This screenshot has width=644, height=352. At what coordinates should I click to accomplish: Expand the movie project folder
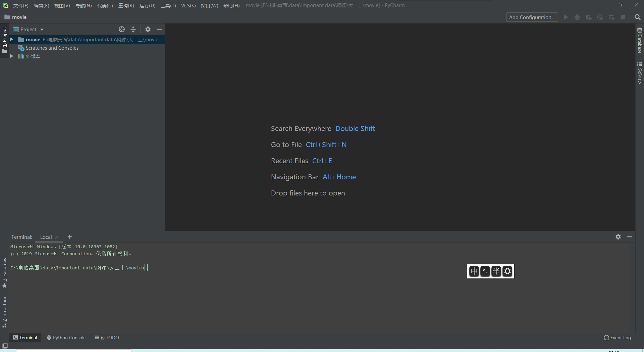tap(11, 39)
